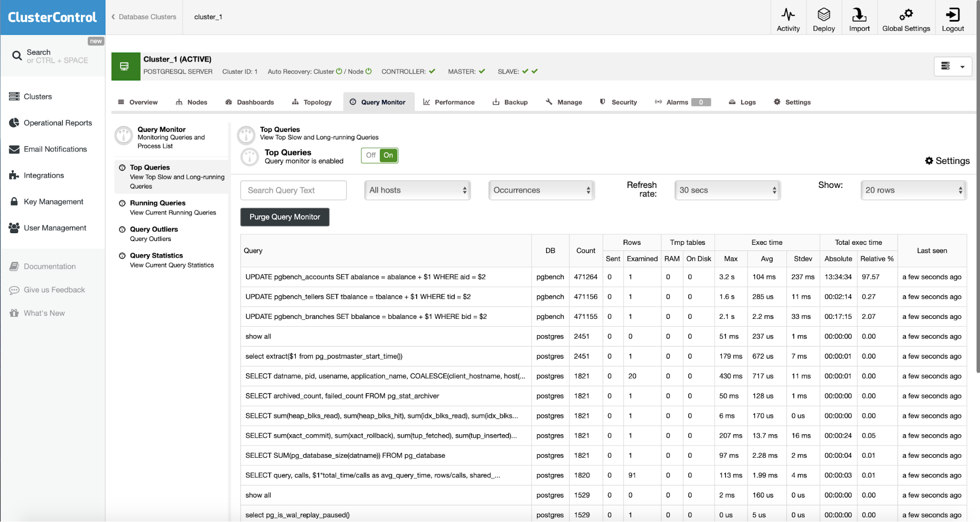Select SELECT archived_count query row
The height and width of the screenshot is (522, 980).
(x=603, y=396)
